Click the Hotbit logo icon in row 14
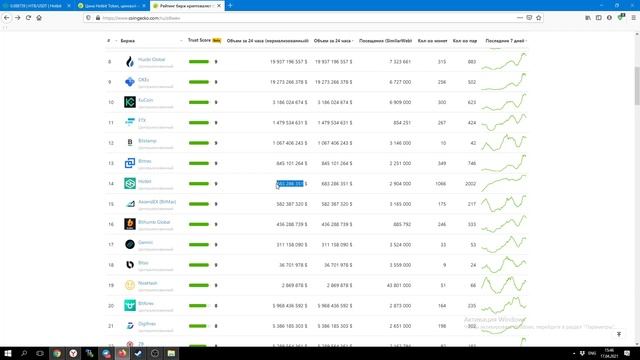Viewport: 640px width, 360px height. coord(130,183)
